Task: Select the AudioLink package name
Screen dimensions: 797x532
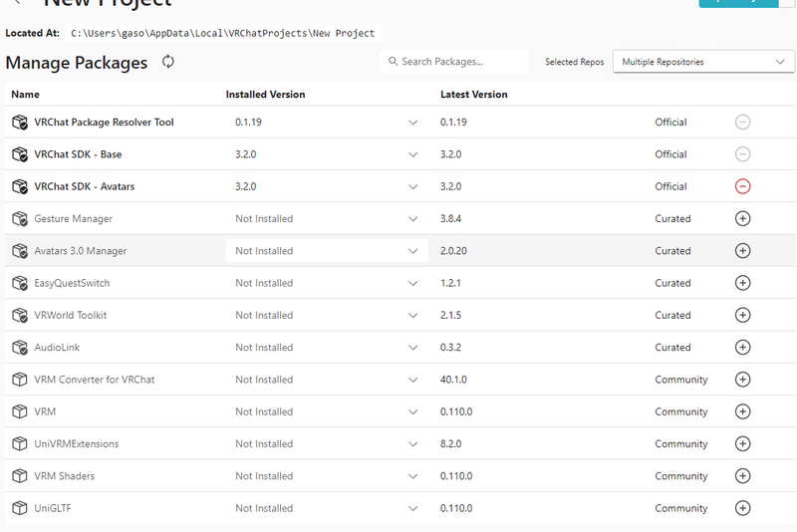Action: 57,347
